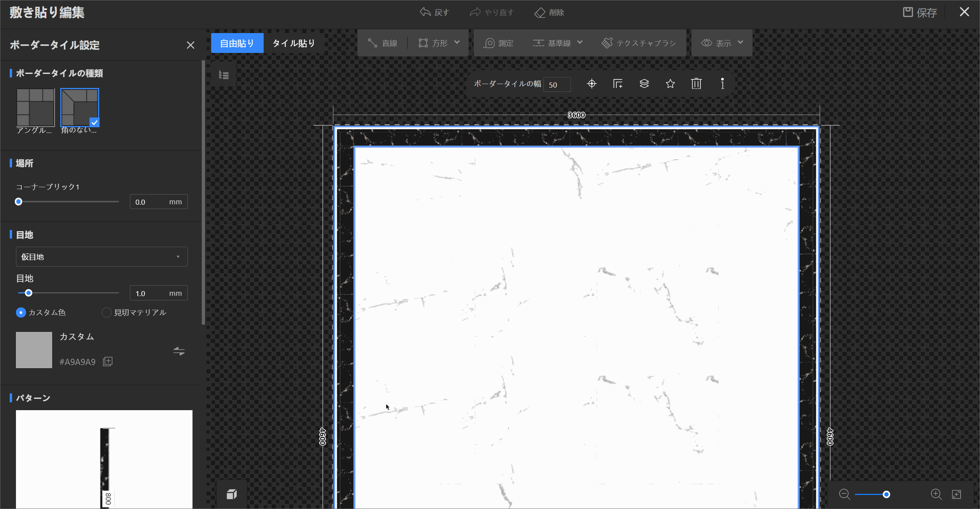Click the zoom out magnifier icon
Image resolution: width=980 pixels, height=509 pixels.
(x=844, y=495)
